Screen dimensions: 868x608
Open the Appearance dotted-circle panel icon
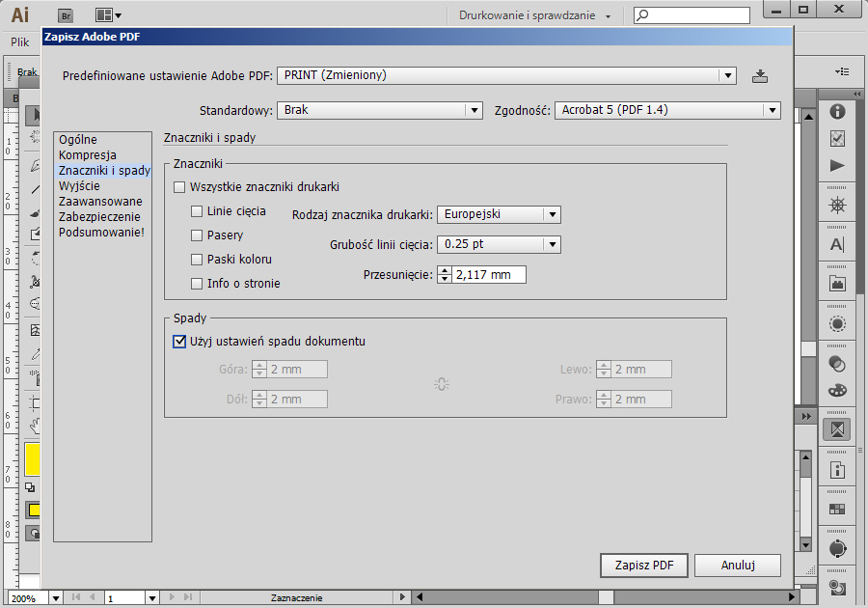tap(837, 323)
